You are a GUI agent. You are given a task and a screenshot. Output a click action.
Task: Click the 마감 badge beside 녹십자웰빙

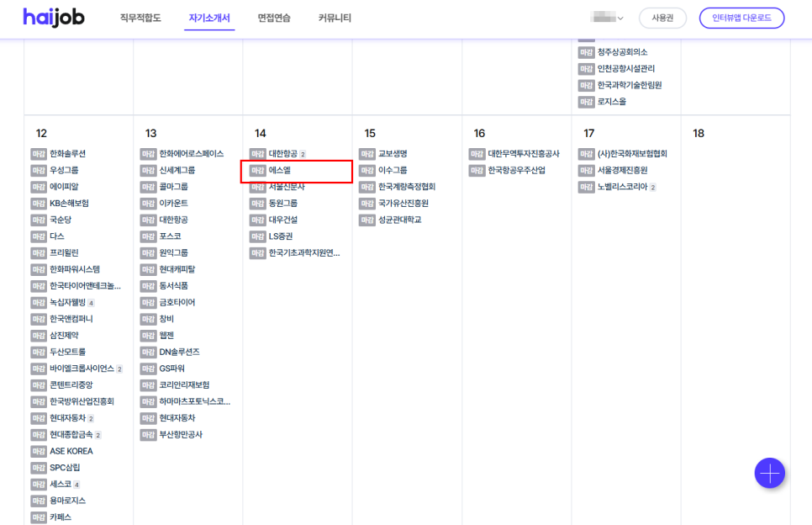39,303
